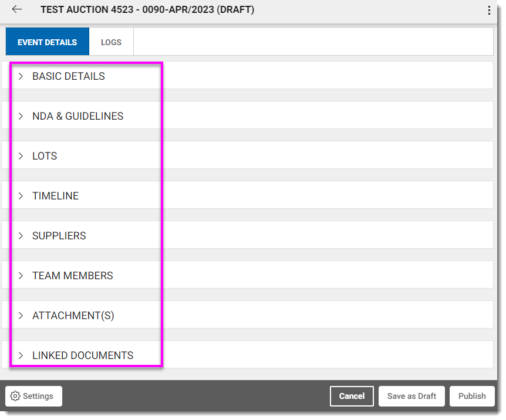Switch to the Logs tab
Image resolution: width=506 pixels, height=420 pixels.
click(111, 42)
